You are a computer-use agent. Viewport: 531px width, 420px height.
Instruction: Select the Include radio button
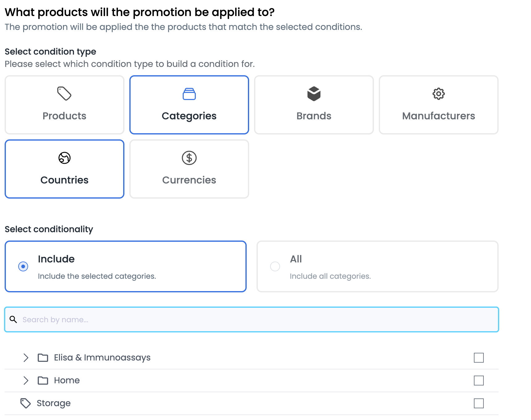click(23, 266)
